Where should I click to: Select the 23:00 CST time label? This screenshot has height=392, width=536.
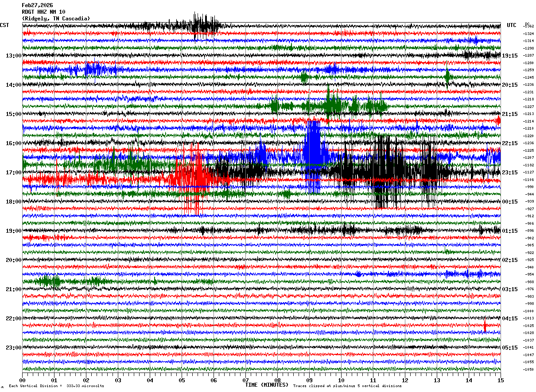click(14, 348)
